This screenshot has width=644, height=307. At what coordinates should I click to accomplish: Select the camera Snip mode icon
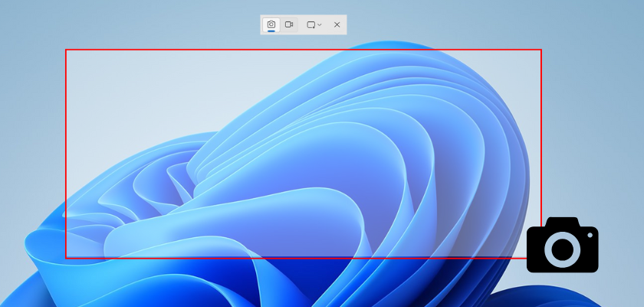click(271, 25)
